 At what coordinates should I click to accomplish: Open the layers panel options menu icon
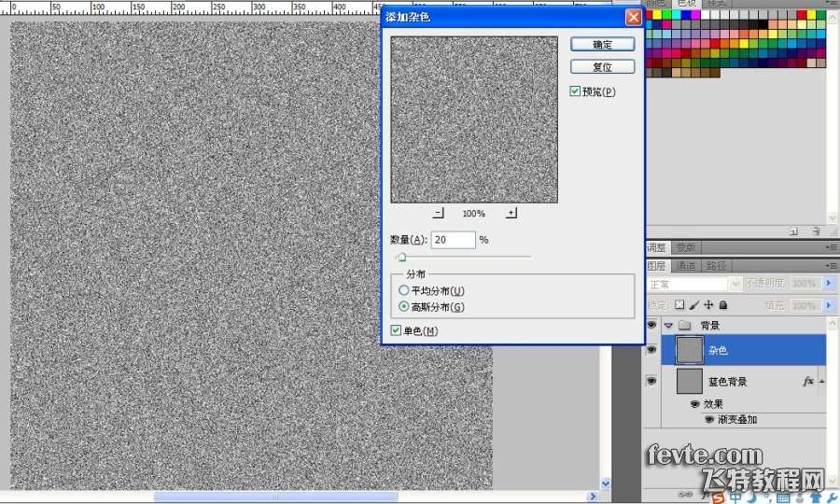(832, 266)
